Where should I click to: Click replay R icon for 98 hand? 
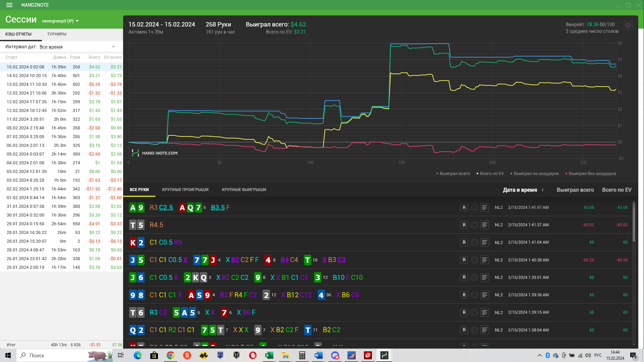(464, 295)
